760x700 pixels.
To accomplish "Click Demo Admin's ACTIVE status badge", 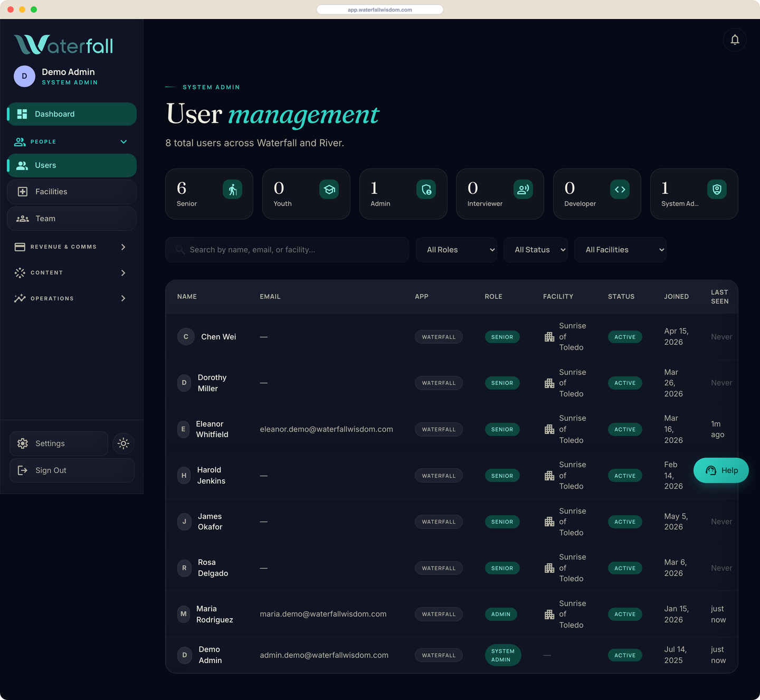I will pyautogui.click(x=625, y=655).
